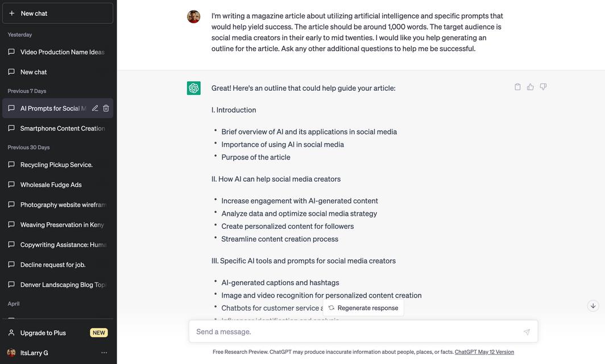This screenshot has width=605, height=364.
Task: Click the thumbs up icon
Action: tap(530, 87)
